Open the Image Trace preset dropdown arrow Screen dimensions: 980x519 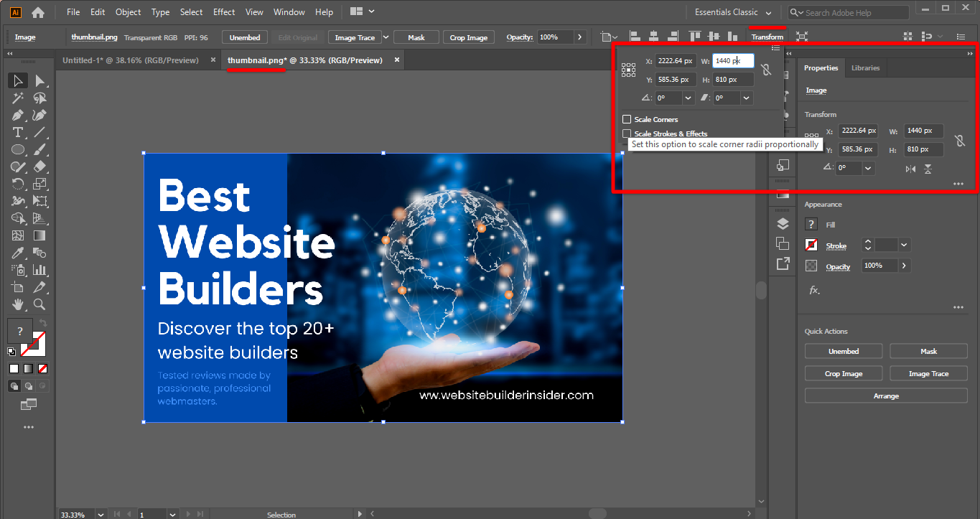386,37
